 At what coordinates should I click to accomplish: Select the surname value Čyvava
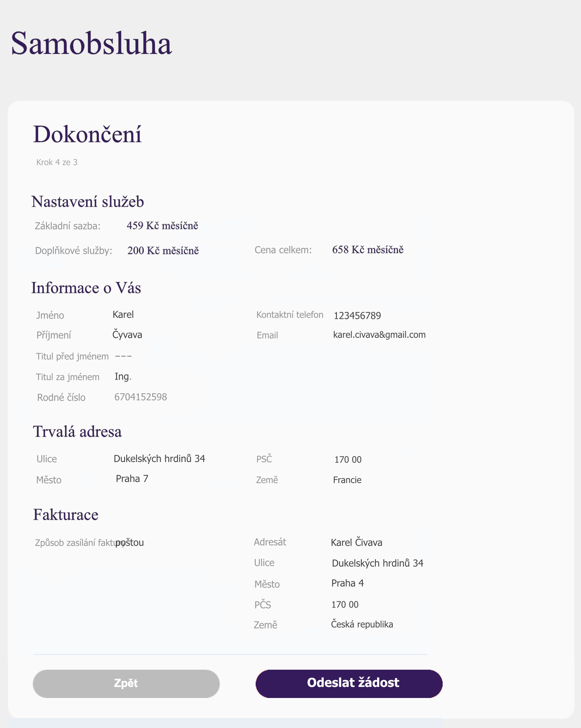(127, 334)
